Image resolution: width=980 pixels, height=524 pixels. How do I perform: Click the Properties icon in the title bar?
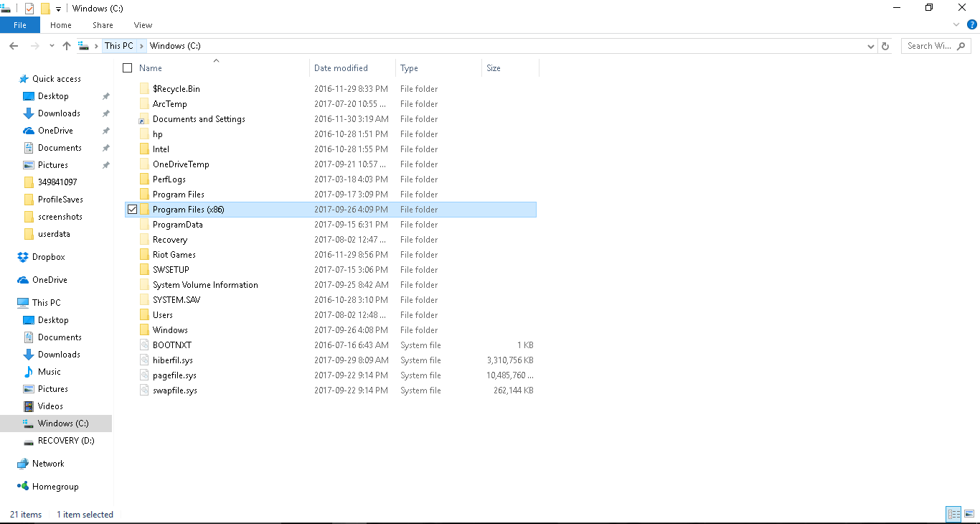tap(29, 9)
